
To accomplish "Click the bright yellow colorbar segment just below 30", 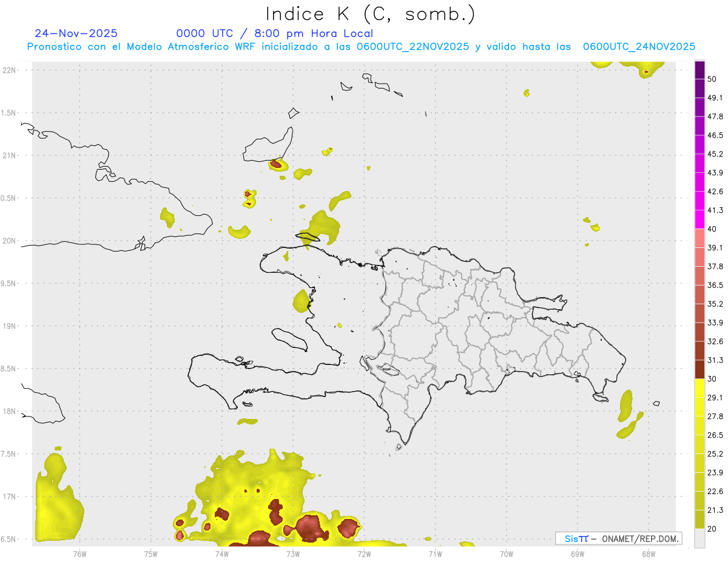I will tap(700, 388).
